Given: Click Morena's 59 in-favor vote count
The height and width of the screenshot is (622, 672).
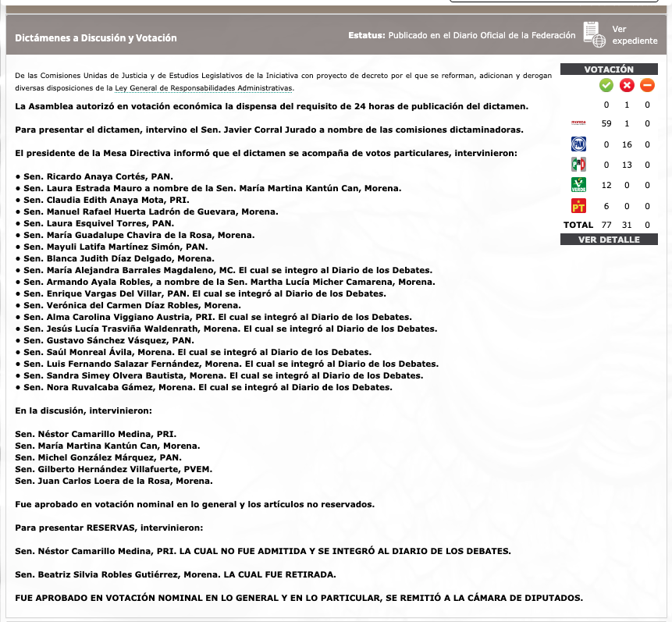Looking at the screenshot, I should [x=606, y=123].
